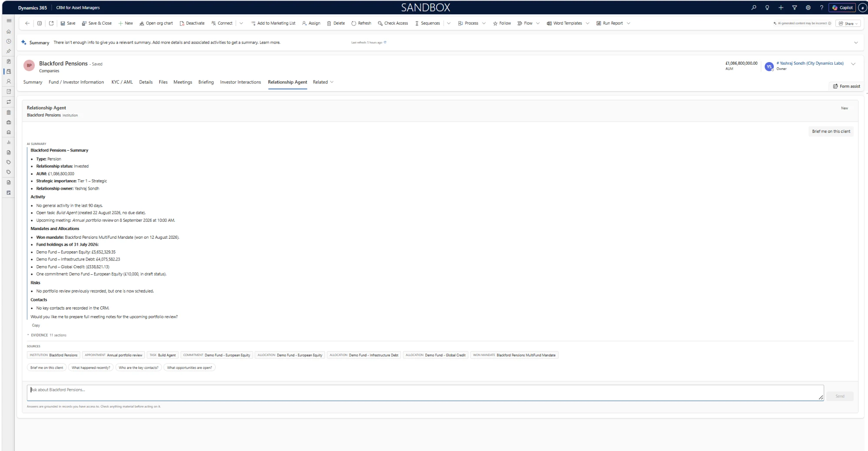The image size is (868, 451).
Task: Switch to the KYC / AML tab
Action: tap(122, 82)
